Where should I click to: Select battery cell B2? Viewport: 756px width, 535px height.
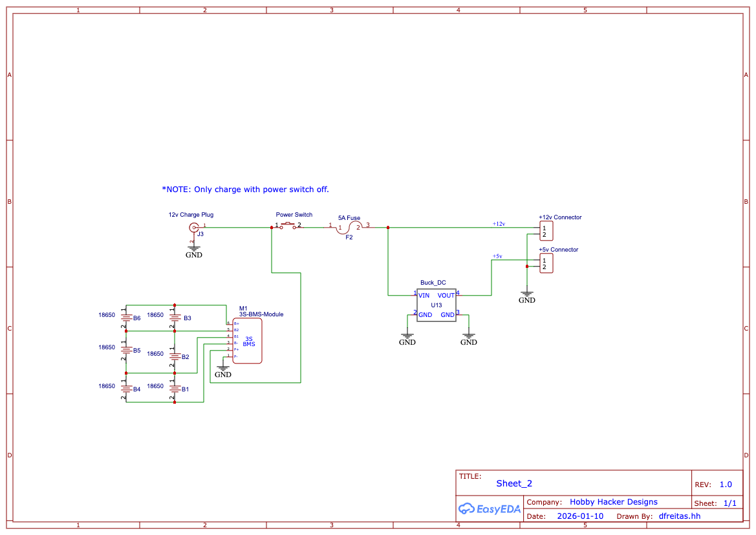[x=175, y=357]
